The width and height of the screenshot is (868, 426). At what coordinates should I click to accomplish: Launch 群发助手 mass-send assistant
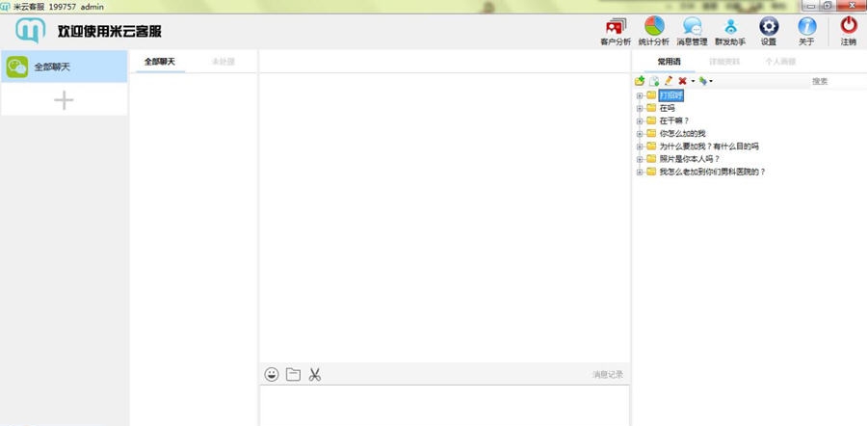(x=730, y=32)
